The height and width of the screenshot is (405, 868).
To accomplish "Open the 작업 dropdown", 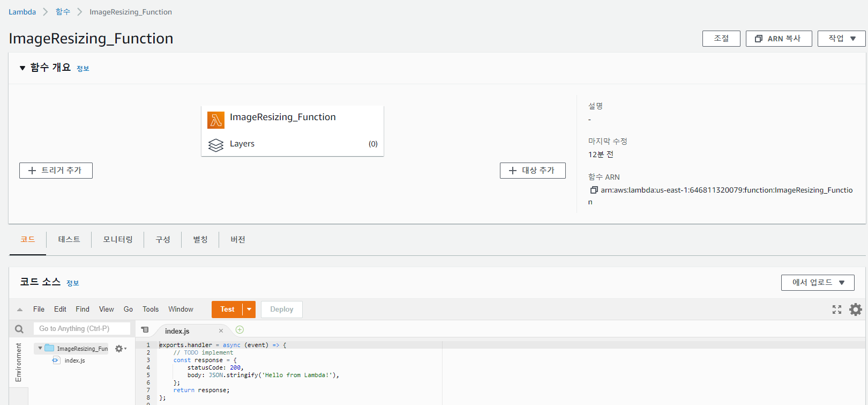I will 841,39.
